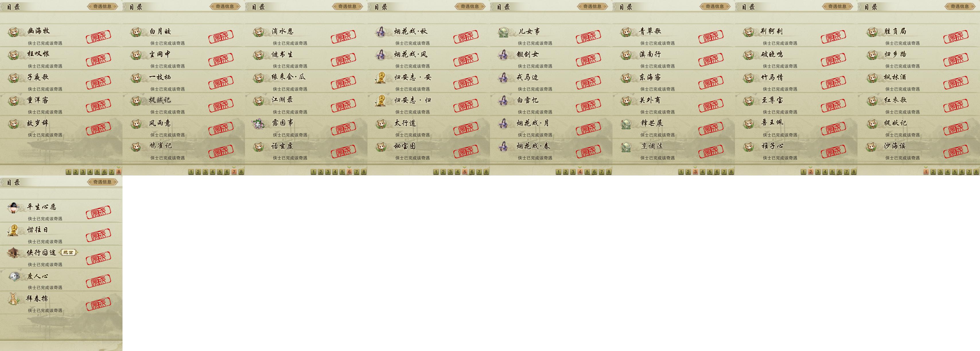Open the 太行道 adventure entry
This screenshot has height=351, width=980.
pos(428,127)
